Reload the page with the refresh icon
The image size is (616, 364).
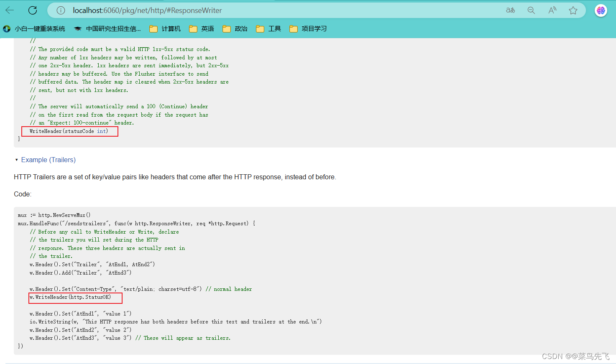[x=33, y=10]
